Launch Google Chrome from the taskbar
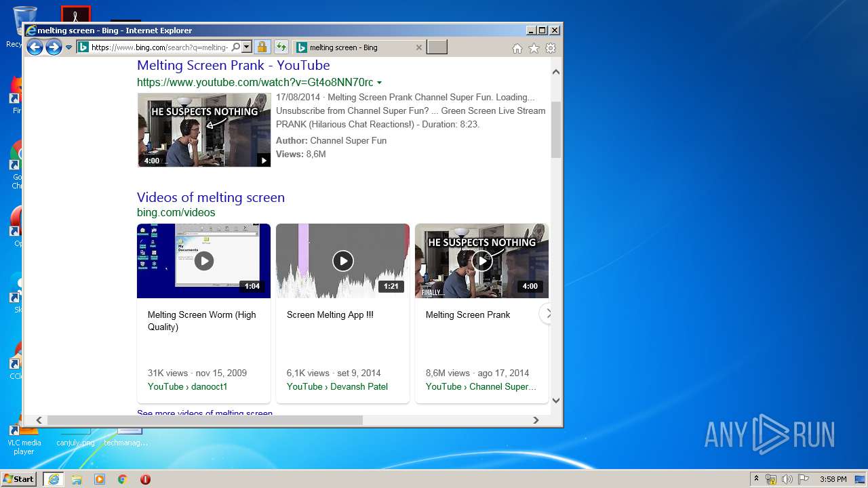Viewport: 868px width, 488px height. click(123, 479)
